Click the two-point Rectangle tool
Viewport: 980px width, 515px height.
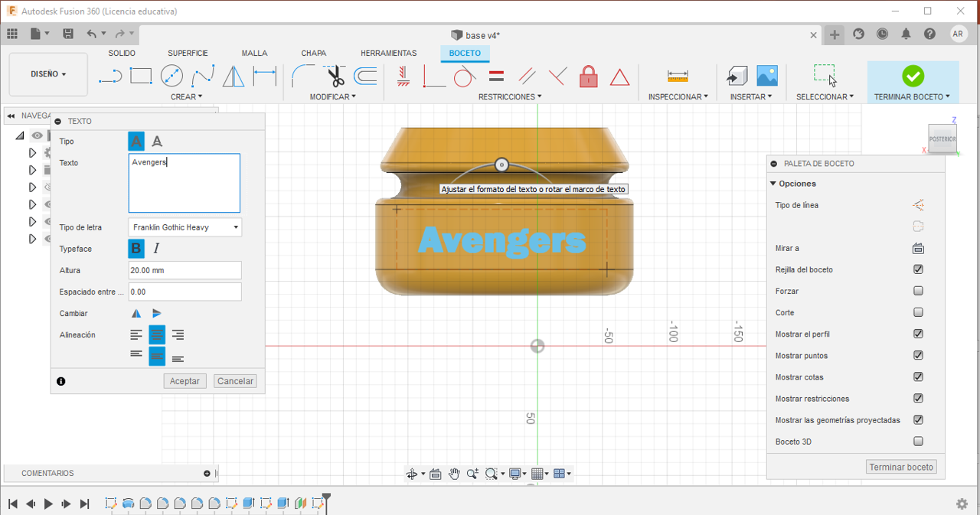coord(141,77)
